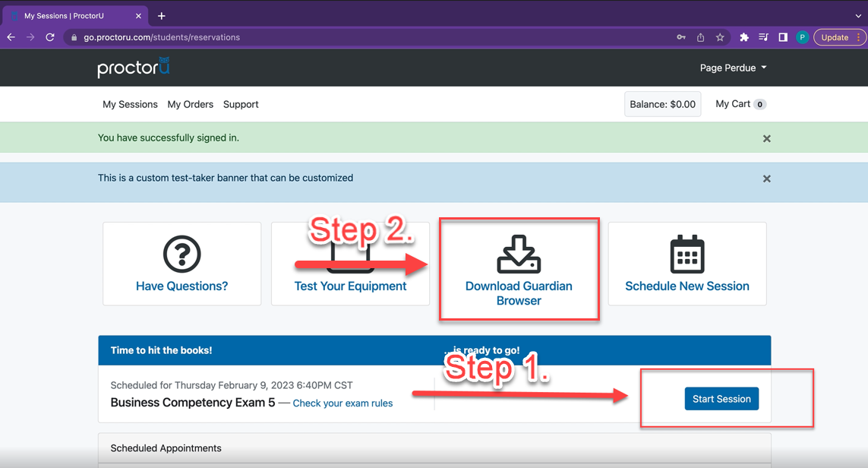
Task: Open the Check your exam rules link
Action: pyautogui.click(x=342, y=403)
